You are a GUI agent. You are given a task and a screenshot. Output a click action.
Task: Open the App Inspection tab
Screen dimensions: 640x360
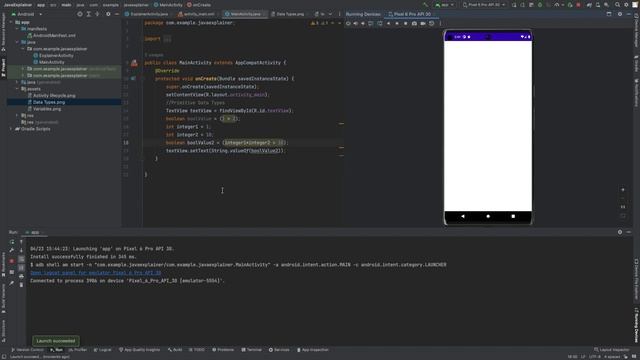pos(313,350)
